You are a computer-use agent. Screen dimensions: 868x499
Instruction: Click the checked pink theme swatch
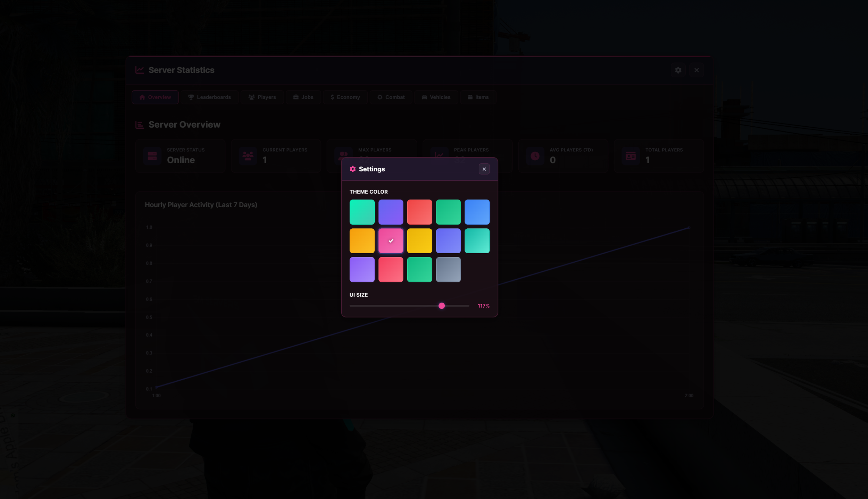(391, 241)
